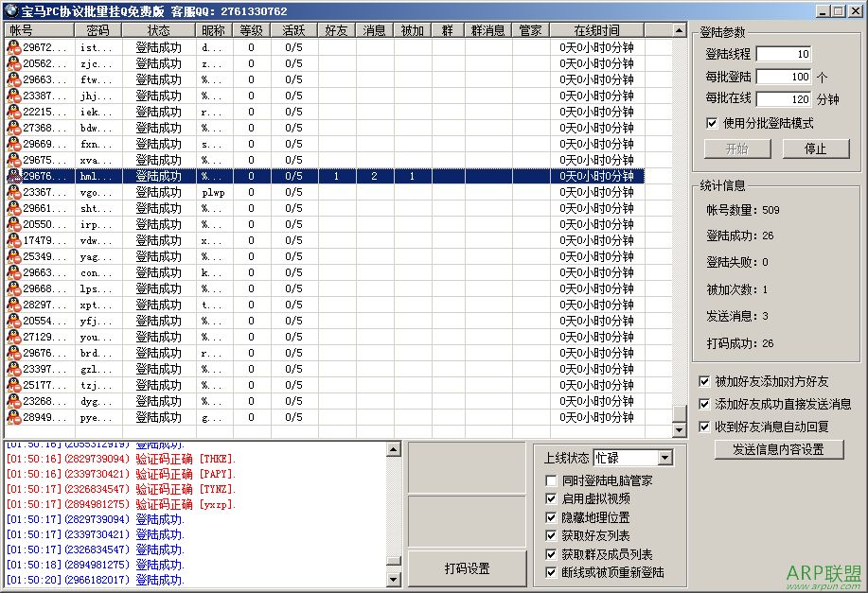This screenshot has width=868, height=593.
Task: Sort by the 帐号 column header
Action: coord(39,30)
